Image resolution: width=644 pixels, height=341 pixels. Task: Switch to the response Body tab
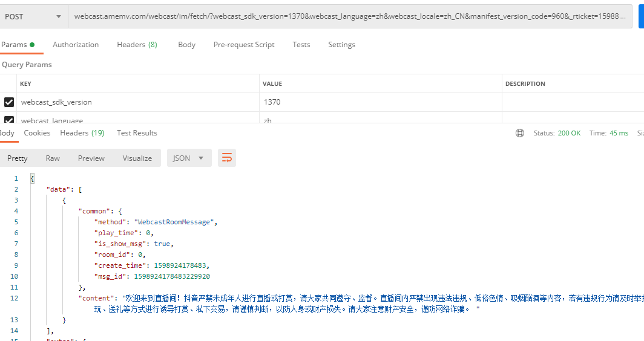7,133
